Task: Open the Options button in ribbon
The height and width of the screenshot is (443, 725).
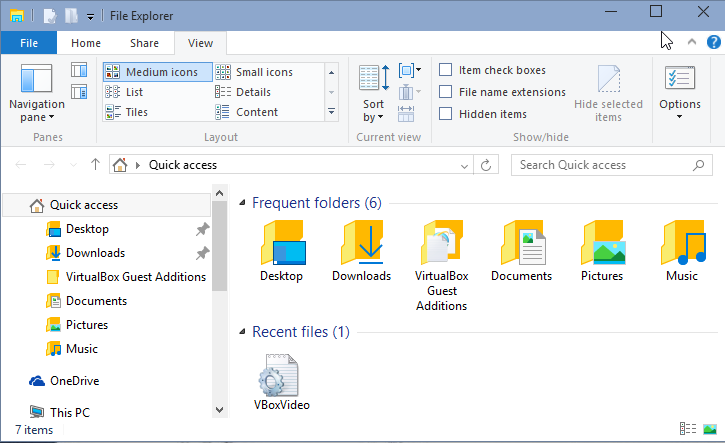Action: pyautogui.click(x=680, y=92)
